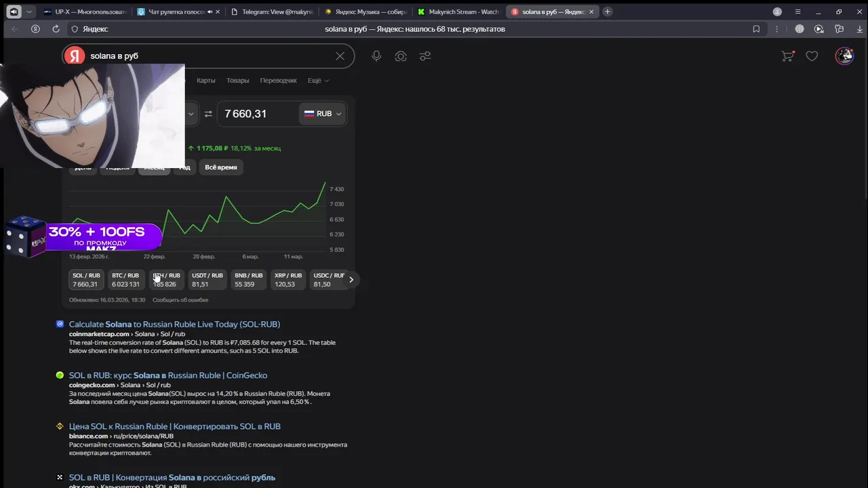Screen dimensions: 868x488
Task: Open the 'Переводчик' search category
Action: 278,80
